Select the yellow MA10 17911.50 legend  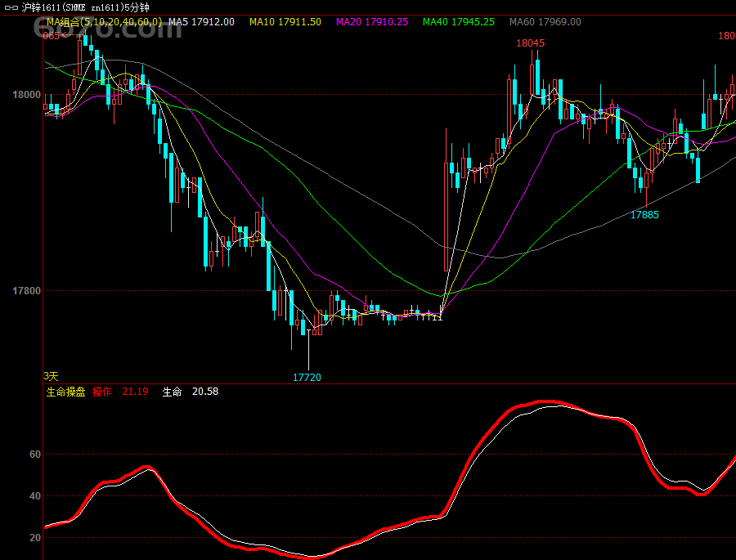click(x=285, y=22)
